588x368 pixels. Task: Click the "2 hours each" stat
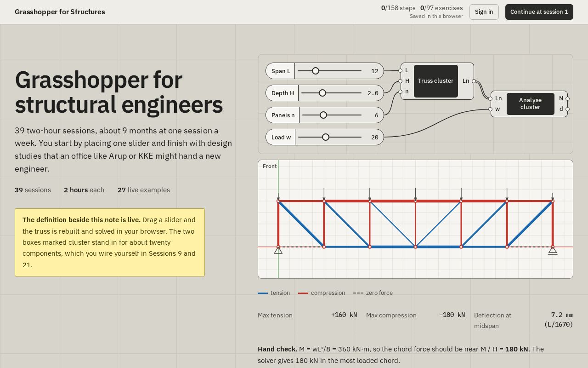[x=84, y=190]
